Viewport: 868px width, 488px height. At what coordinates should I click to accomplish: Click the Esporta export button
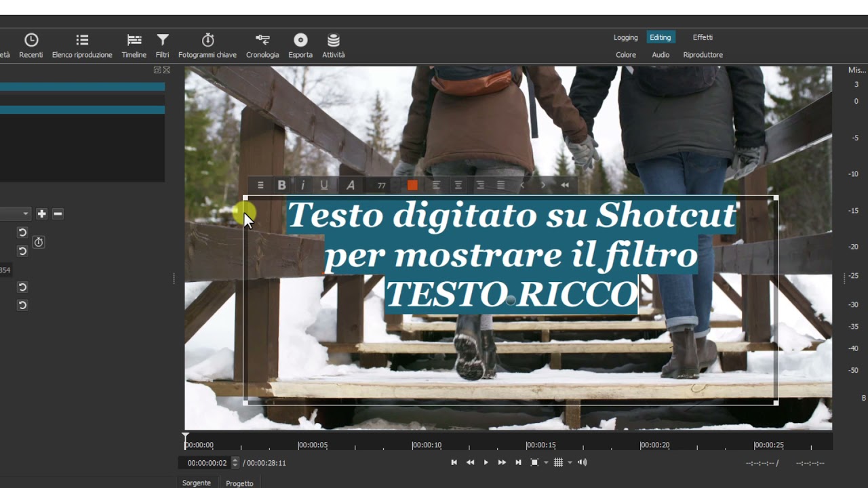tap(300, 45)
